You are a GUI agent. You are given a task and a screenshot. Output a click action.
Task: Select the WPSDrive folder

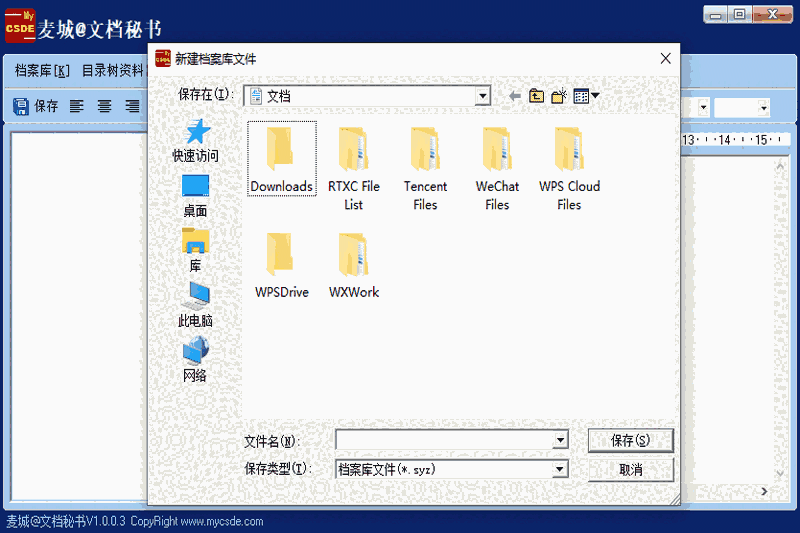tap(282, 265)
